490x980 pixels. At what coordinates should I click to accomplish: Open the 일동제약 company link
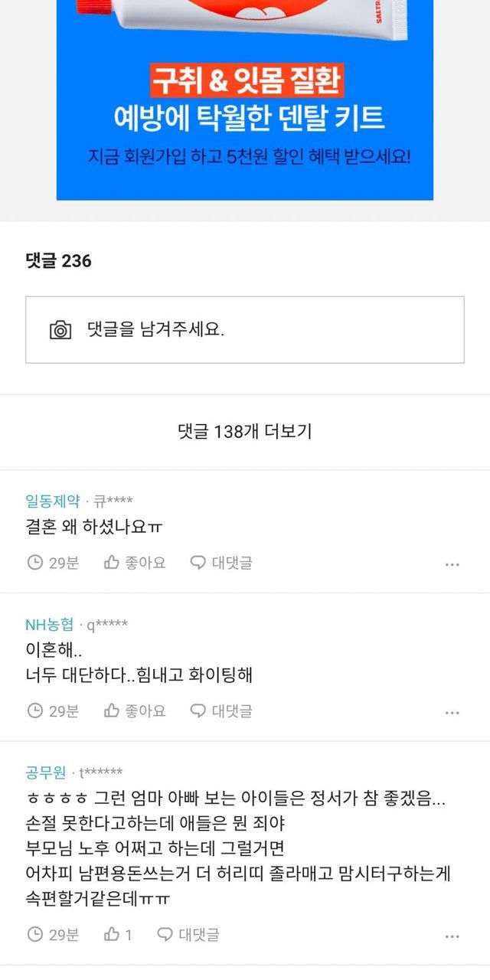click(52, 501)
